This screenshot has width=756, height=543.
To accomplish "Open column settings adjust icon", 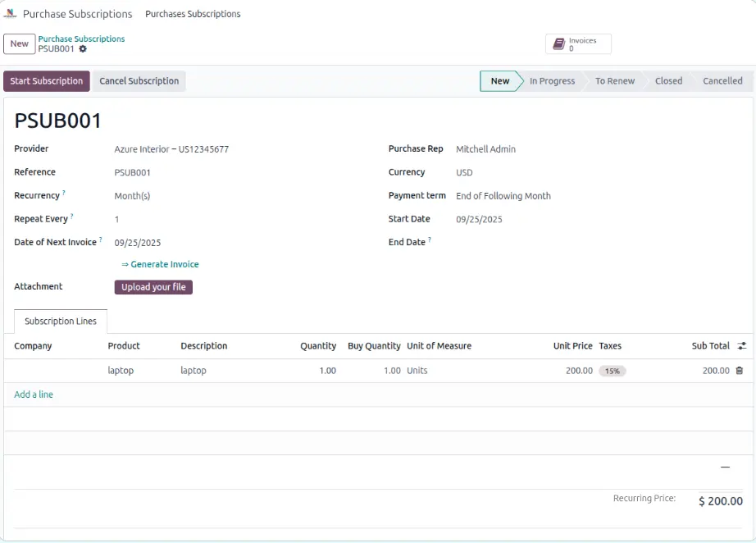I will (x=741, y=346).
